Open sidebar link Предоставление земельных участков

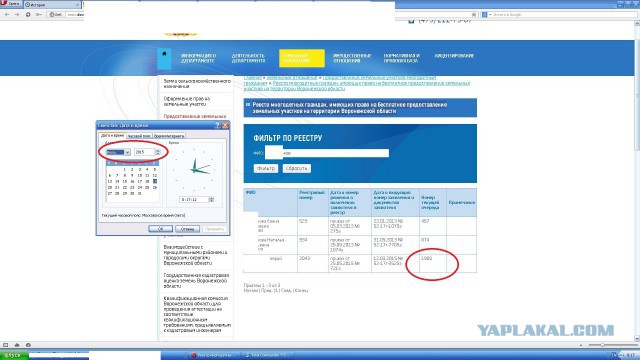click(195, 116)
